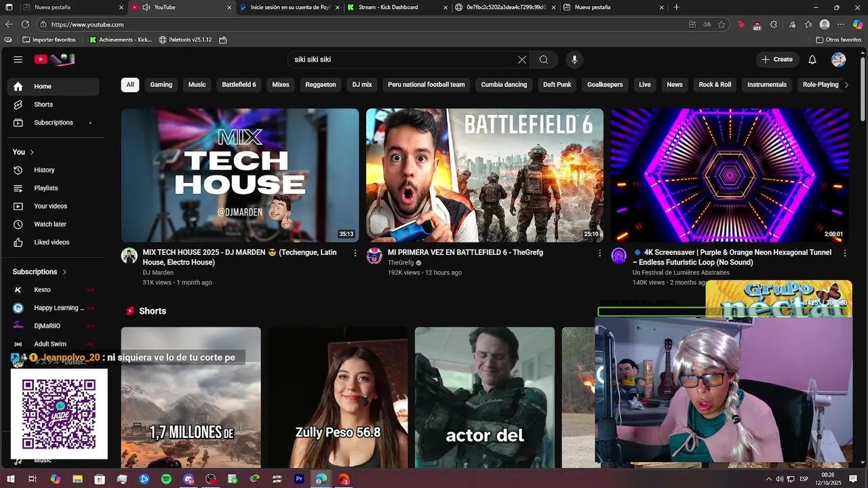The image size is (868, 488).
Task: Select the Daft Punk filter chip
Action: [557, 85]
